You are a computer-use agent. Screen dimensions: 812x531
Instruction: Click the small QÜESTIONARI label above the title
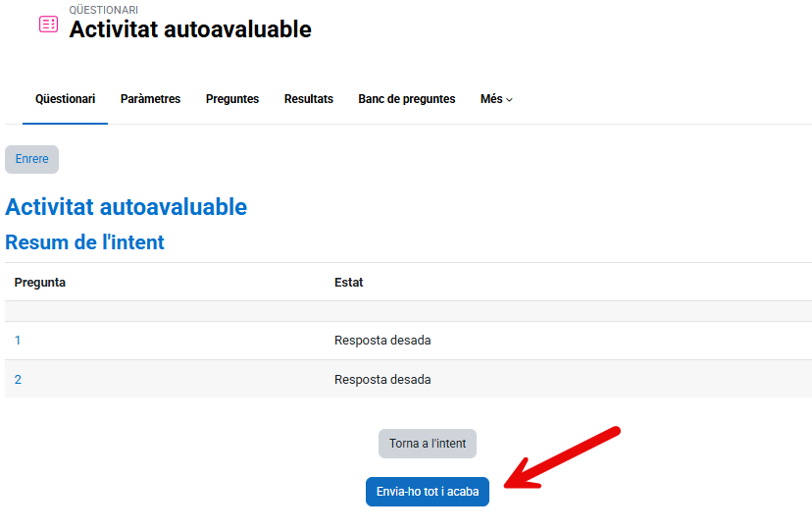coord(103,10)
